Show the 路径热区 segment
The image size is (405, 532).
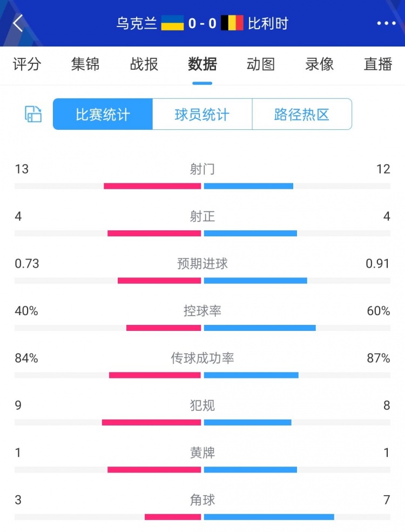point(302,114)
